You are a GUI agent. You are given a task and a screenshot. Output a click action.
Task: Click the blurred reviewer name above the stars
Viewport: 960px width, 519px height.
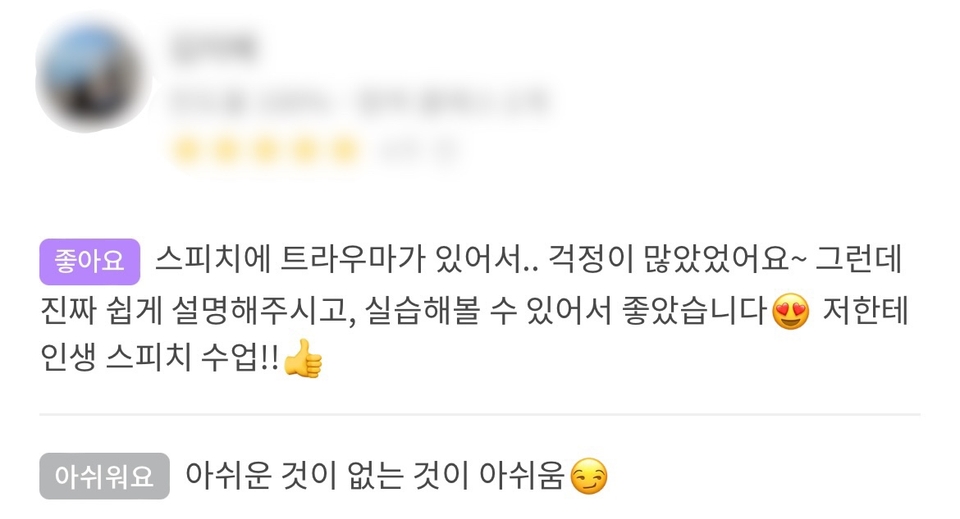(212, 47)
